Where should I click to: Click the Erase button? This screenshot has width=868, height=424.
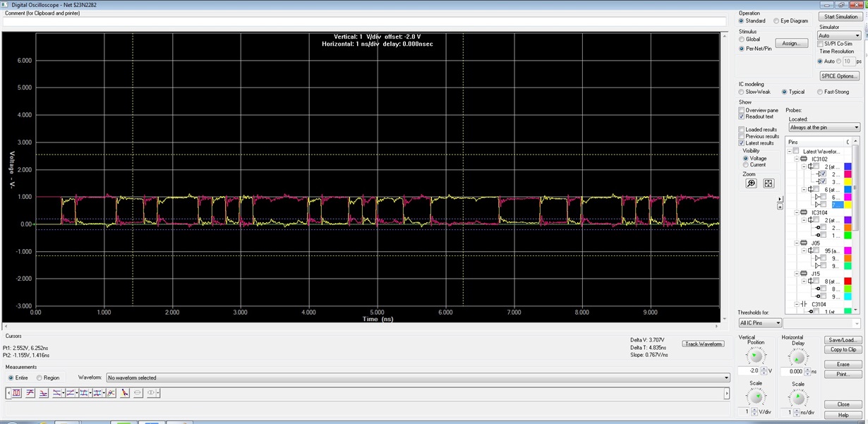[x=843, y=365]
